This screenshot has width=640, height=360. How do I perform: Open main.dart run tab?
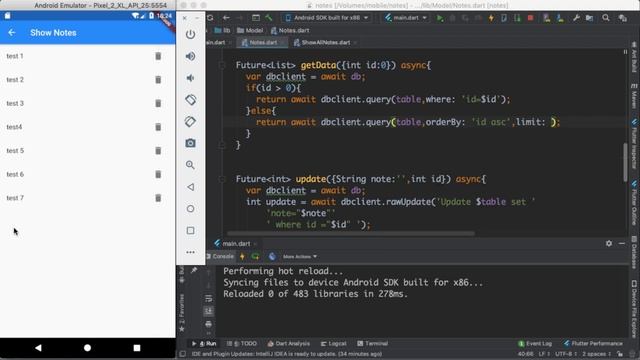(x=236, y=244)
